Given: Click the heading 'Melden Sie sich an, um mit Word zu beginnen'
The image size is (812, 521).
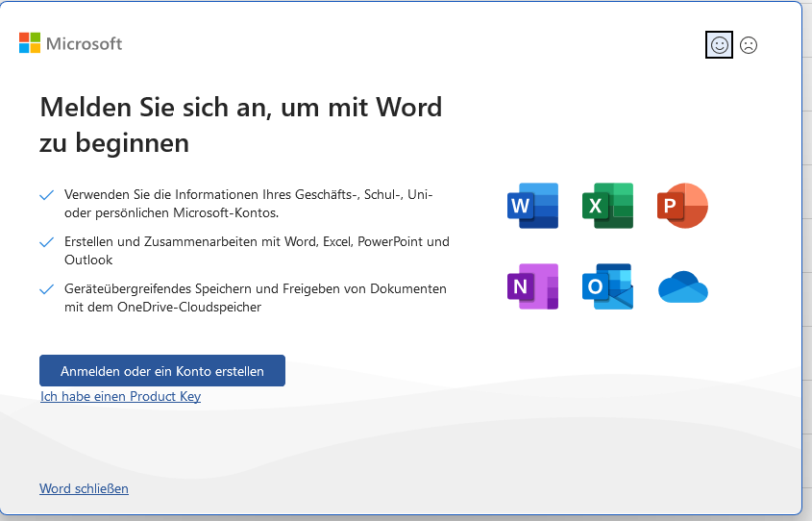Looking at the screenshot, I should coord(241,125).
